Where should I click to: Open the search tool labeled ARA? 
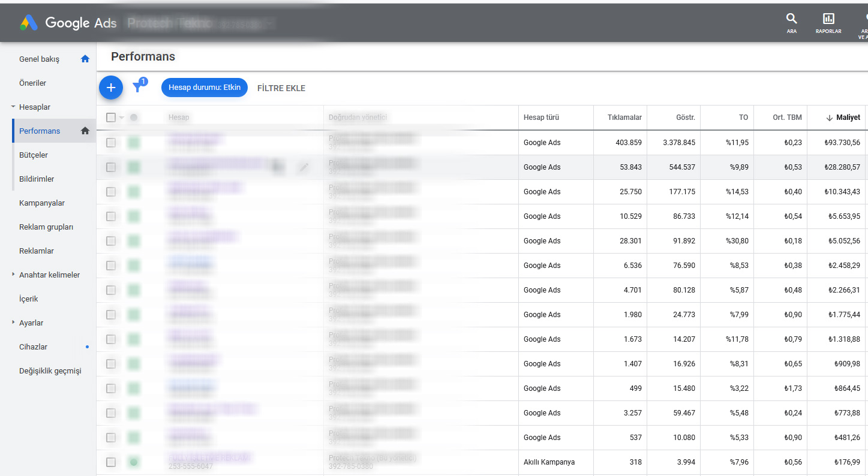pyautogui.click(x=792, y=23)
